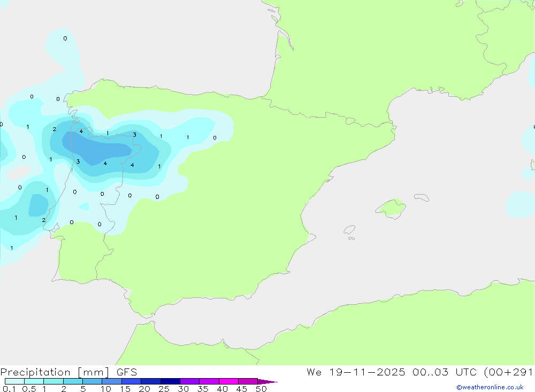Pick the 1–2 mm legend color box
The image size is (535, 392).
click(53, 381)
